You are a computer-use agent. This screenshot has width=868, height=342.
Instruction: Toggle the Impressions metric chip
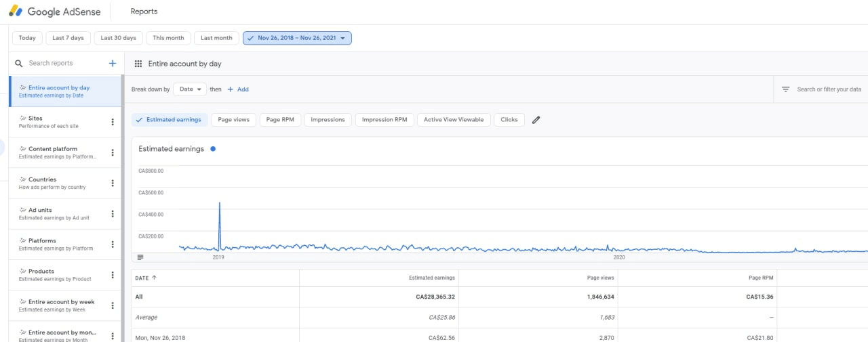[x=328, y=120]
